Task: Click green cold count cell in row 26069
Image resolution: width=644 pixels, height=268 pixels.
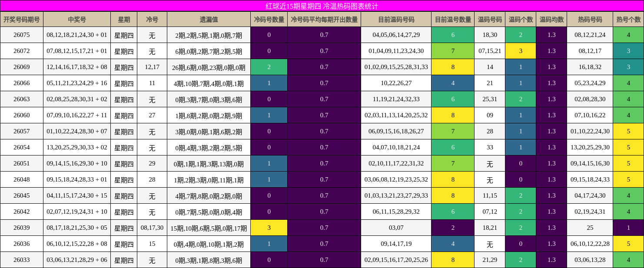Action: click(269, 67)
